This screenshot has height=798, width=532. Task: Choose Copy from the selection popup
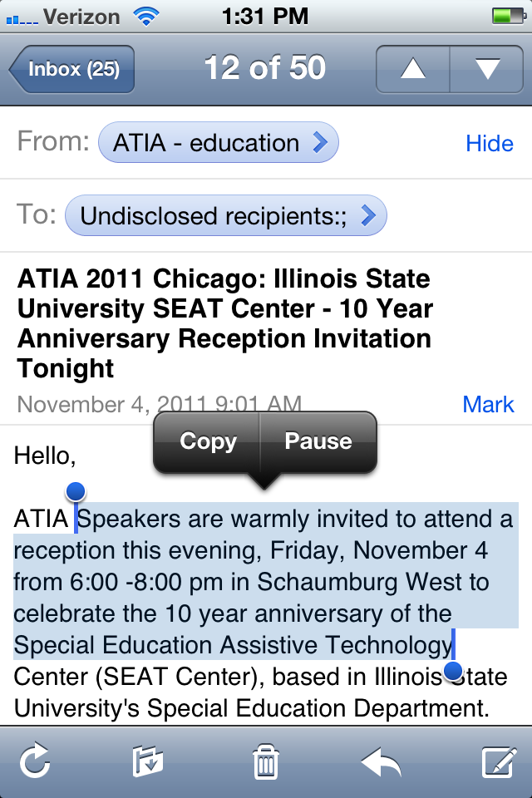208,441
